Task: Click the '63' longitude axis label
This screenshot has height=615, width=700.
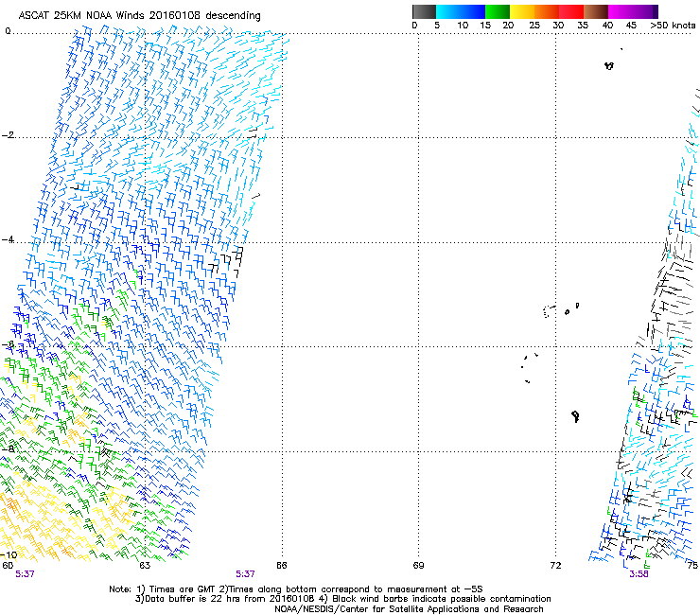Action: [x=145, y=566]
